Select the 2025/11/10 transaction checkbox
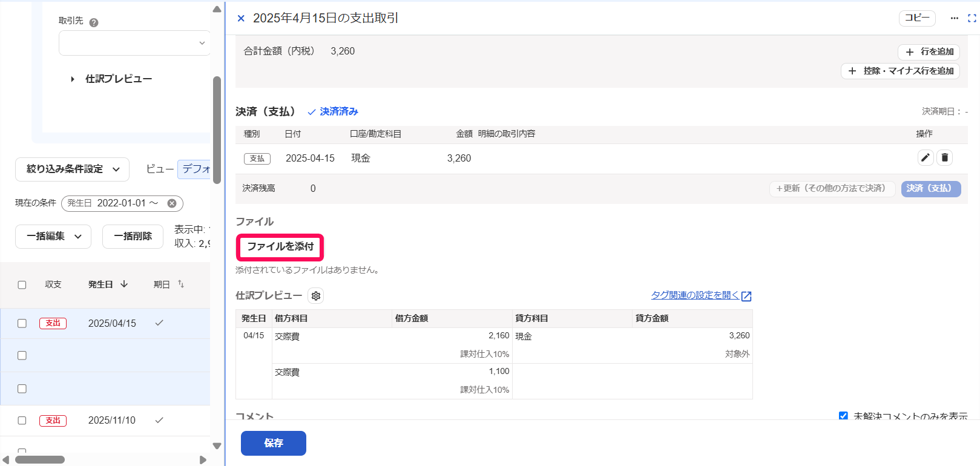Viewport: 980px width, 466px height. [x=22, y=420]
